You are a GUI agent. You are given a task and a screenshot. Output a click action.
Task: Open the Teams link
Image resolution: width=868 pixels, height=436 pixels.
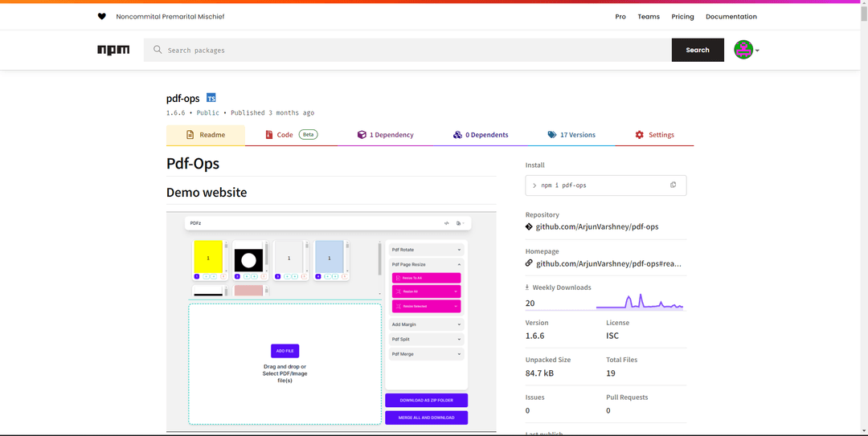[x=649, y=17]
